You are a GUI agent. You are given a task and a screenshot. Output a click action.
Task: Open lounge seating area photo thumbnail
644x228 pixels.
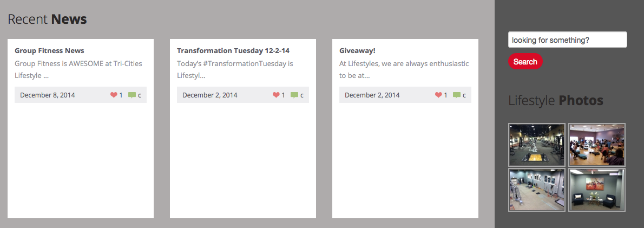coord(597,190)
